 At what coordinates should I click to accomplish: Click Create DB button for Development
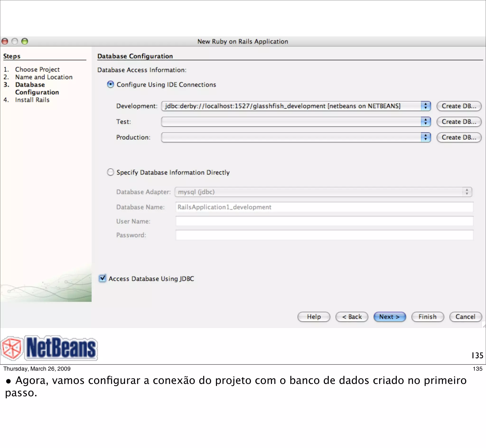pos(459,106)
